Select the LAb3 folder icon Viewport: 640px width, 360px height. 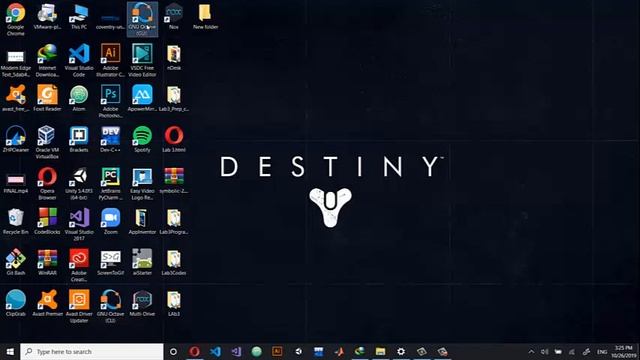[x=174, y=302]
